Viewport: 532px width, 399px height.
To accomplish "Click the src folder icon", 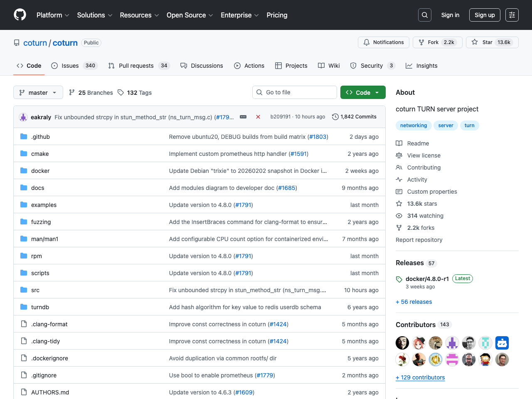I will 24,290.
